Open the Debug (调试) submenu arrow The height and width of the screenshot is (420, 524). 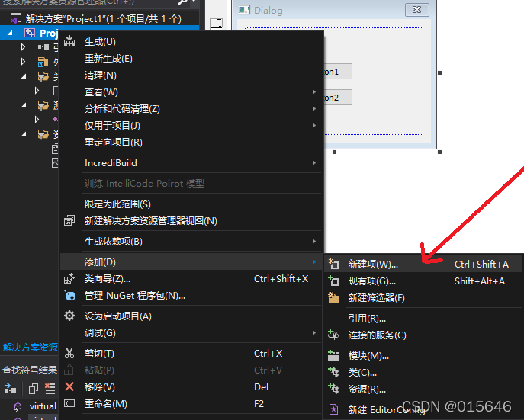(x=313, y=332)
